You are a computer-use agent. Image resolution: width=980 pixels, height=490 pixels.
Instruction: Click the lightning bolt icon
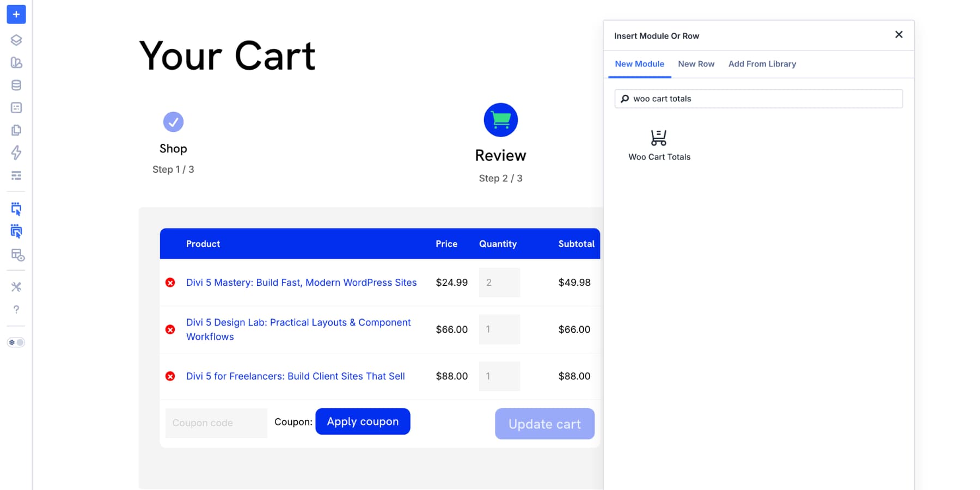(16, 152)
